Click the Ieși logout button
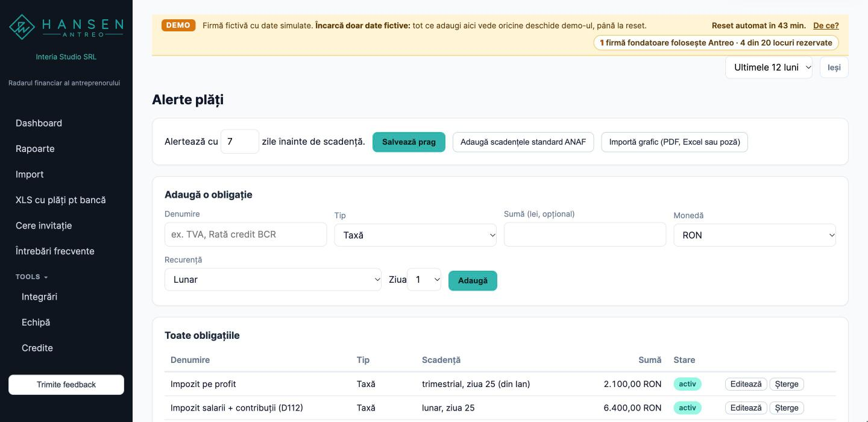This screenshot has width=868, height=422. (834, 68)
